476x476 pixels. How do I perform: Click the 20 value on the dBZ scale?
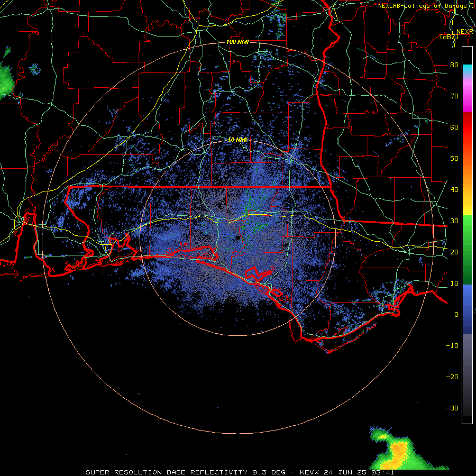pos(454,252)
